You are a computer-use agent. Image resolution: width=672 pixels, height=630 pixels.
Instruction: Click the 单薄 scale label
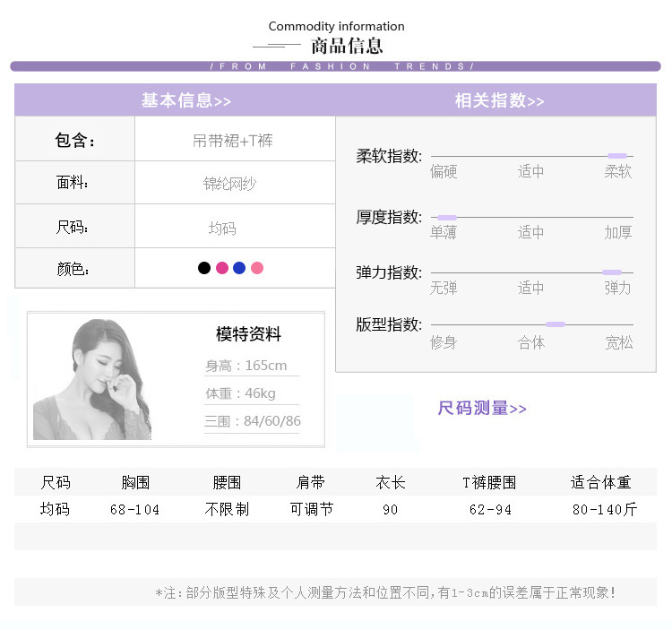click(444, 232)
